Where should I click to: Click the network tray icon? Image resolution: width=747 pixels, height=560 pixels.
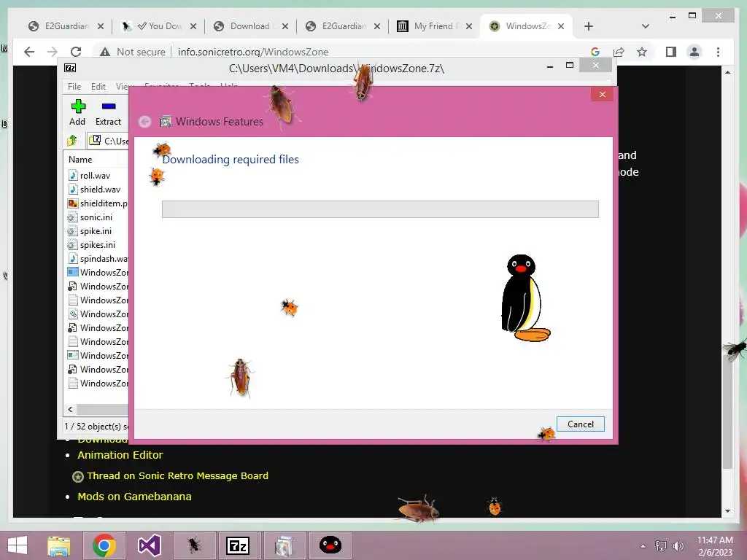661,546
